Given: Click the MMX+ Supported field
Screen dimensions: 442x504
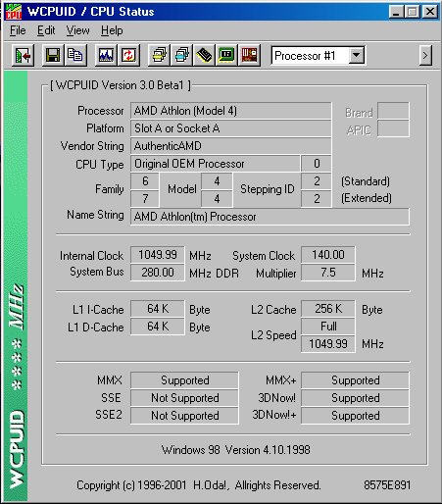Looking at the screenshot, I should 355,380.
